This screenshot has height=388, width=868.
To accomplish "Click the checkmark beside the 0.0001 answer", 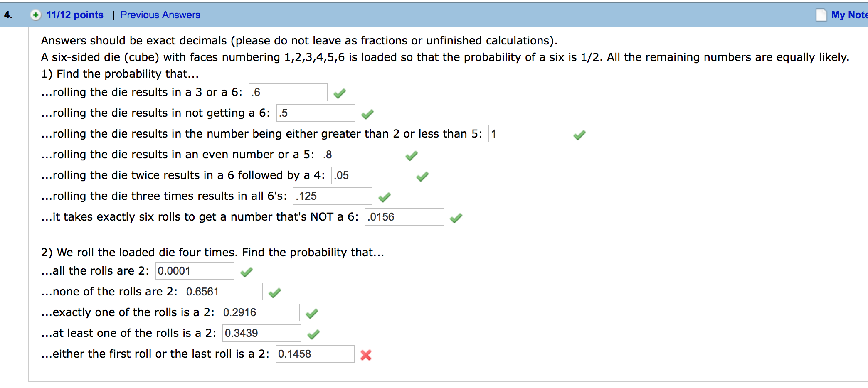I will pyautogui.click(x=246, y=272).
